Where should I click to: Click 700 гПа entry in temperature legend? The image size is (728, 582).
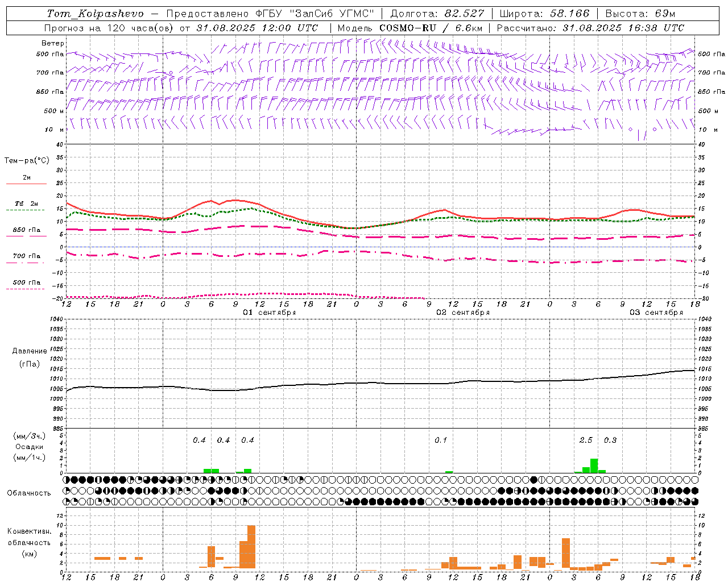[27, 256]
